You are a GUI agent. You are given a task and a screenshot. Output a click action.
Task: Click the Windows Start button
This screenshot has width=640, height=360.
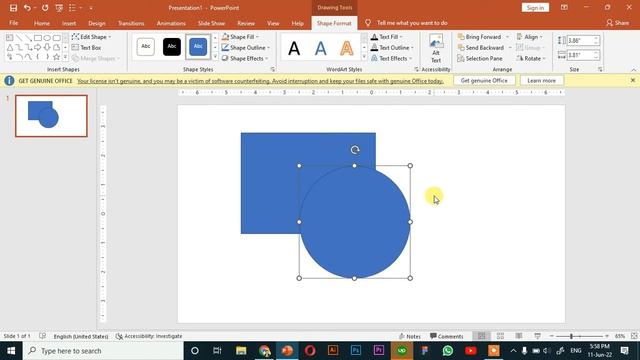point(11,351)
